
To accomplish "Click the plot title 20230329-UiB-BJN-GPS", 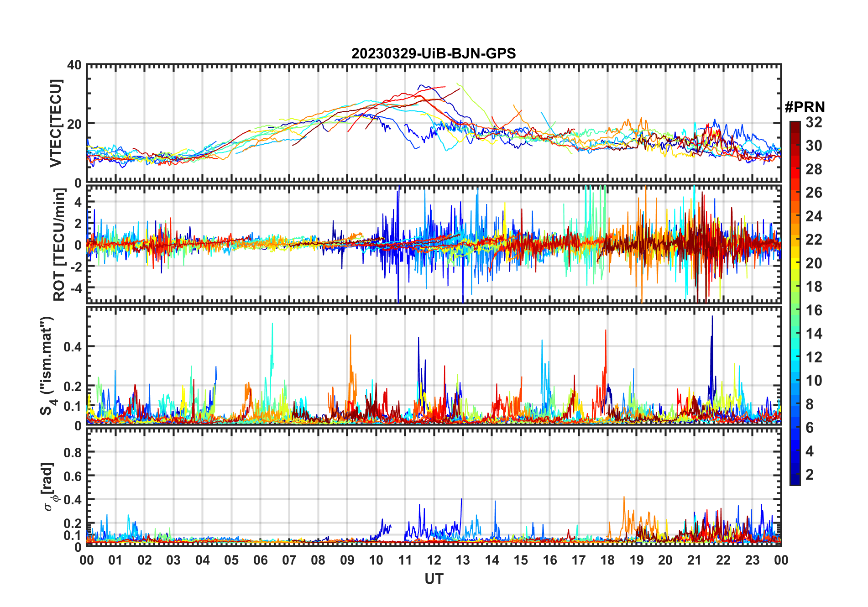I will click(x=434, y=53).
